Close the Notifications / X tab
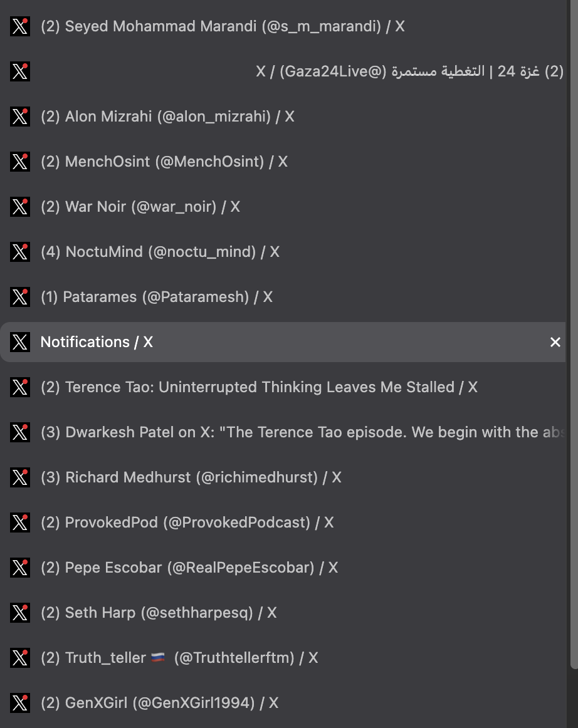This screenshot has height=728, width=578. 555,342
